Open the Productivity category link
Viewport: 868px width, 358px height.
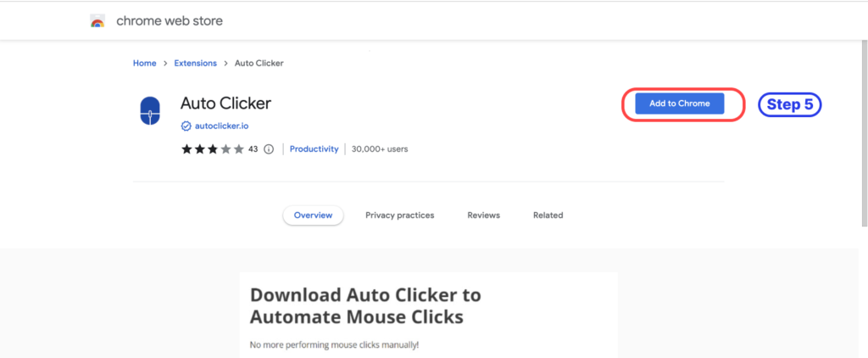[314, 149]
